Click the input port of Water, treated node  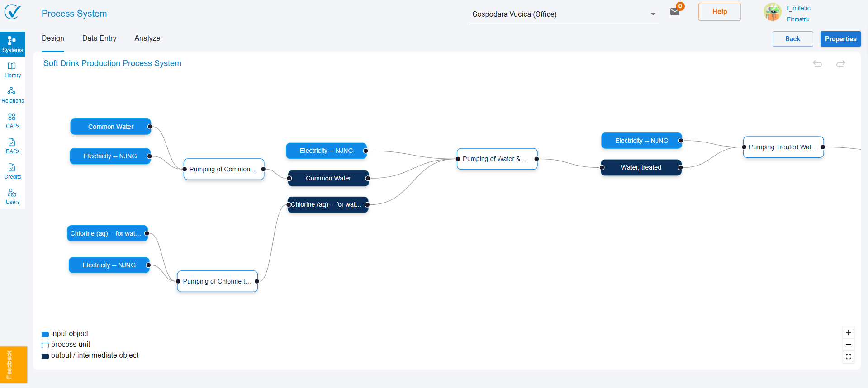[602, 167]
